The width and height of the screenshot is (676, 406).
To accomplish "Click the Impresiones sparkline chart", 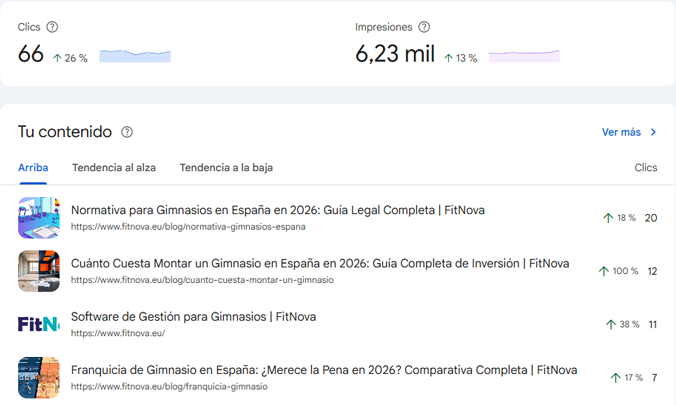I will [524, 56].
